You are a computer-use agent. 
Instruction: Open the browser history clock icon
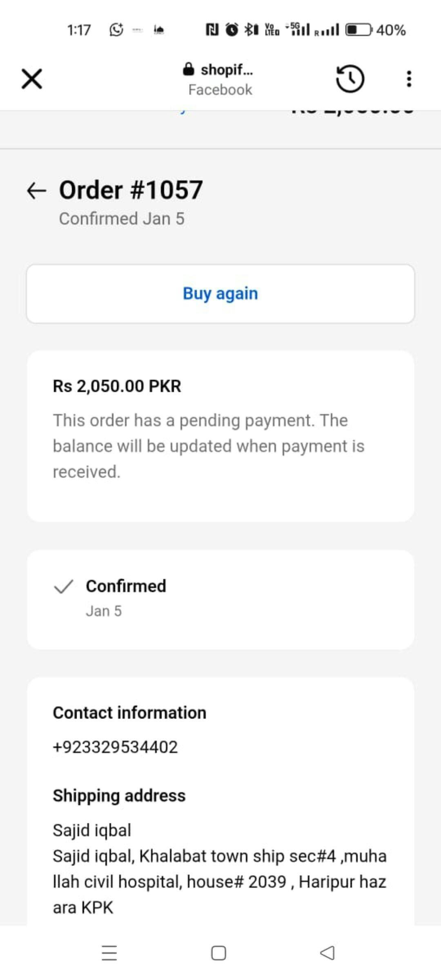[x=350, y=78]
